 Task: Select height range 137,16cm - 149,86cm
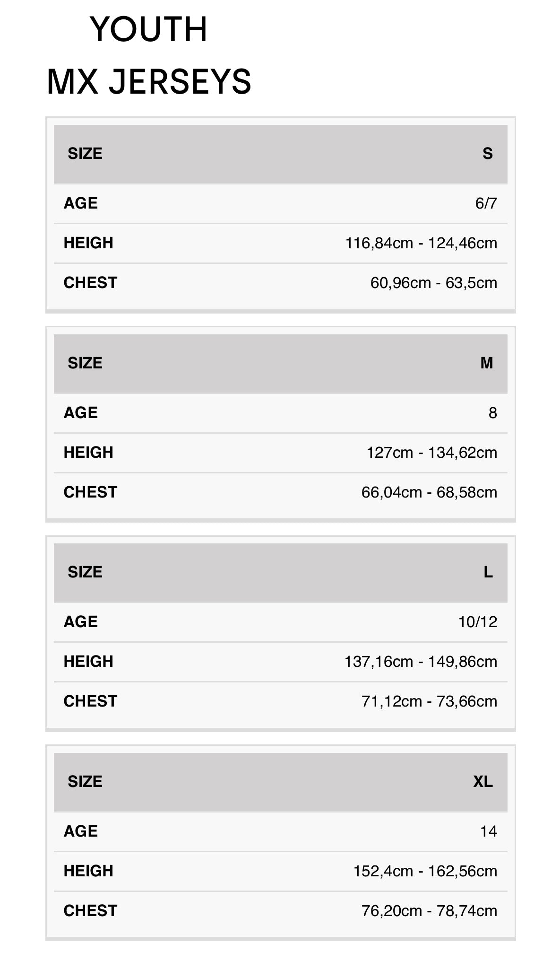(421, 662)
